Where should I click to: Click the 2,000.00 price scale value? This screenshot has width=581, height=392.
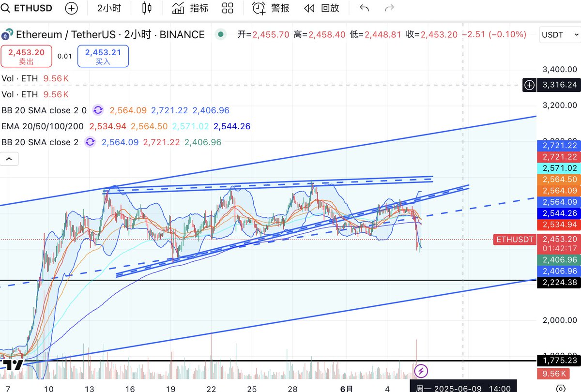560,320
